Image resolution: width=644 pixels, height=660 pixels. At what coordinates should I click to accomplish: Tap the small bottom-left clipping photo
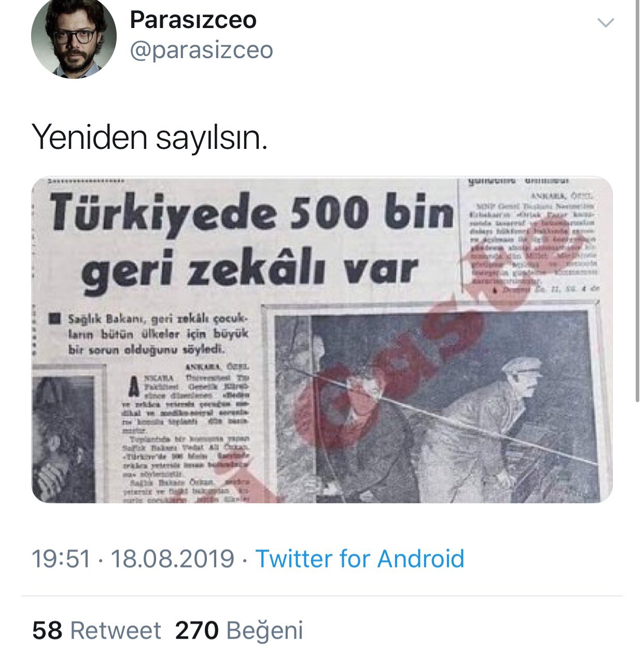coord(64,437)
